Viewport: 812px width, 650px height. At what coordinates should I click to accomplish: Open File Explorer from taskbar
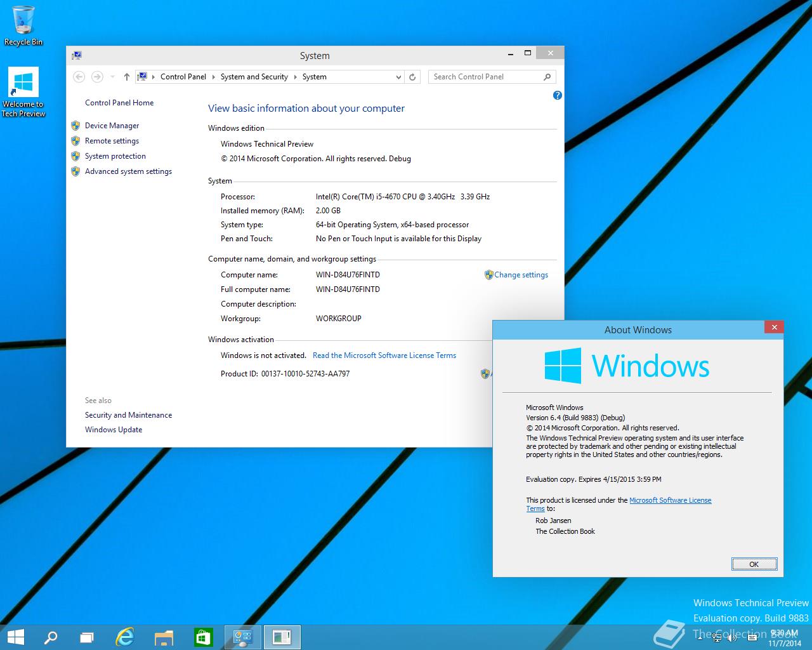pyautogui.click(x=164, y=637)
